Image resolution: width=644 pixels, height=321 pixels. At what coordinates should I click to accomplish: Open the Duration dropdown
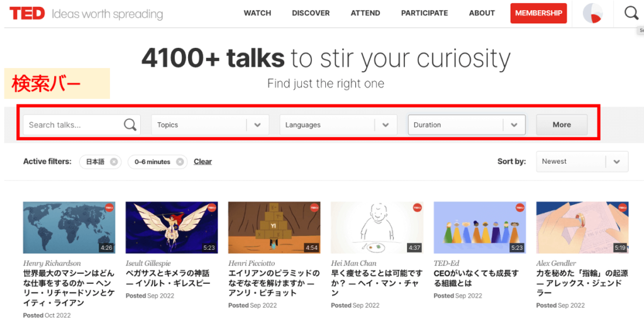pos(514,125)
